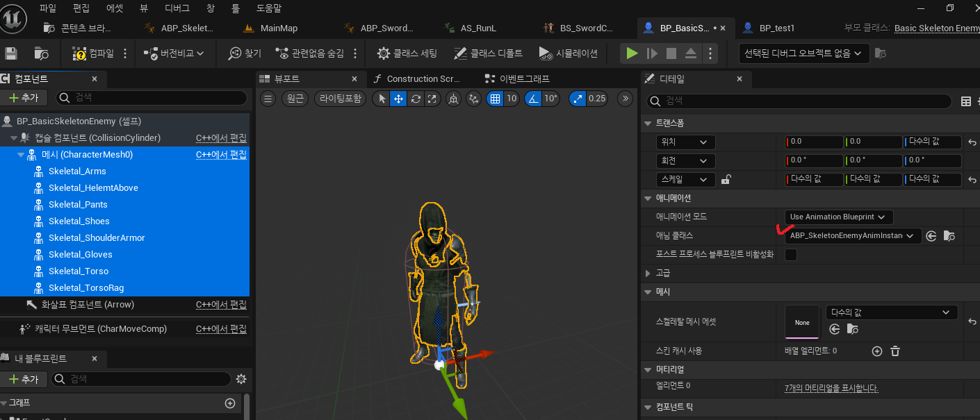Open 클래스 세팅 class settings
The width and height of the screenshot is (980, 420).
pyautogui.click(x=407, y=53)
